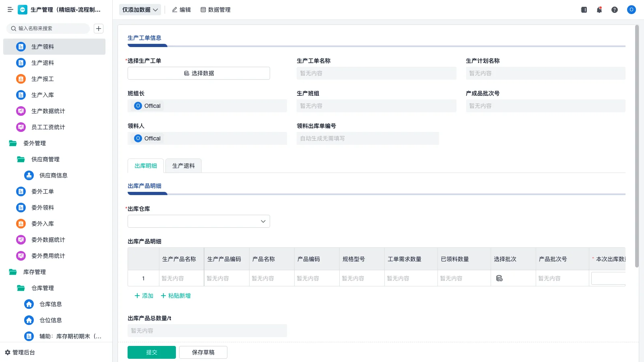Click the 选择批次 picker icon in the table row
644x362 pixels.
pos(500,278)
